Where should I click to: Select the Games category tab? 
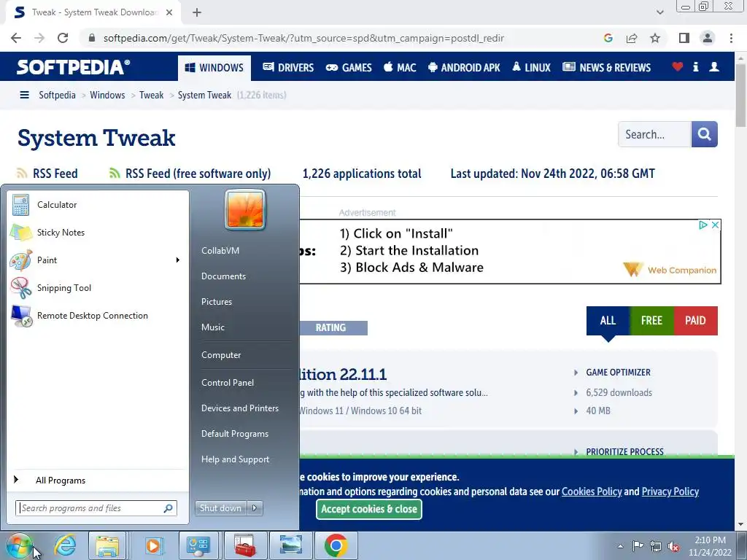click(348, 68)
